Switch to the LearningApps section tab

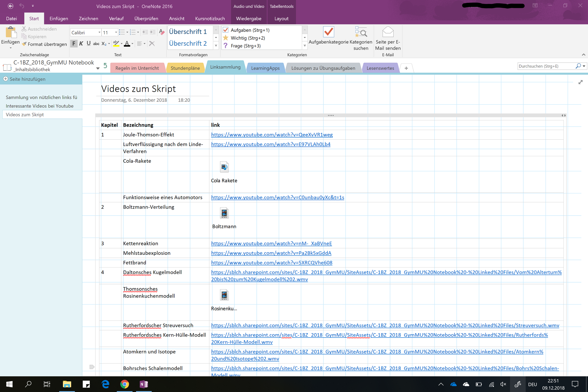point(265,68)
